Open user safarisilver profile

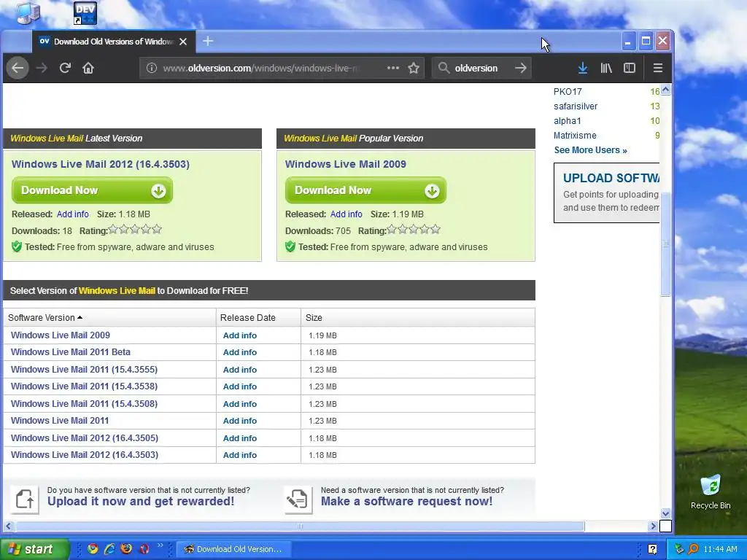pyautogui.click(x=575, y=106)
